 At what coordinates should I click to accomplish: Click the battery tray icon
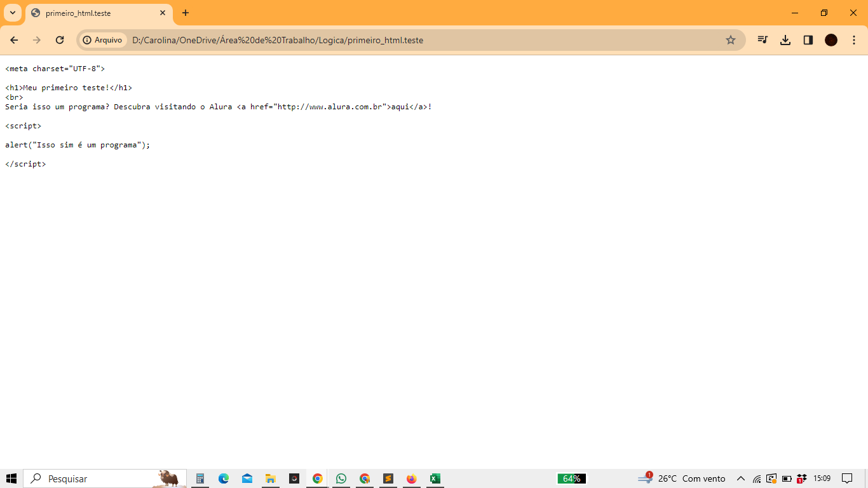(787, 478)
